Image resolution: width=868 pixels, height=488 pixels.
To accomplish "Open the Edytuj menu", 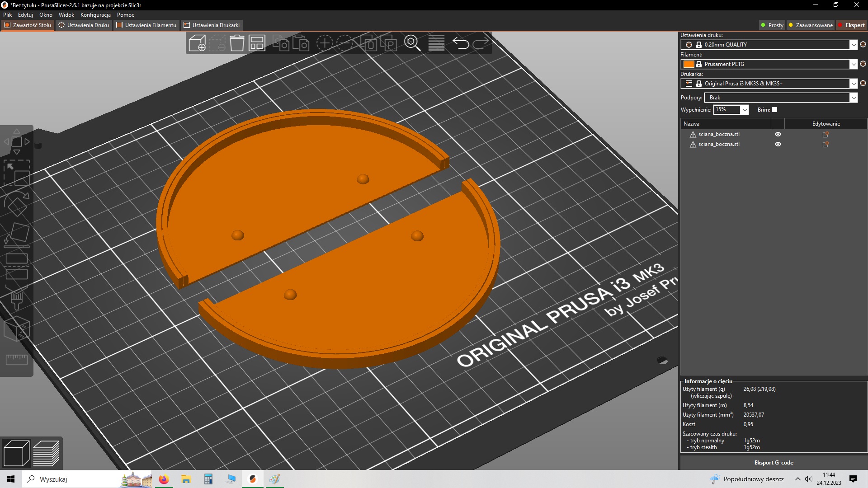I will pos(25,15).
